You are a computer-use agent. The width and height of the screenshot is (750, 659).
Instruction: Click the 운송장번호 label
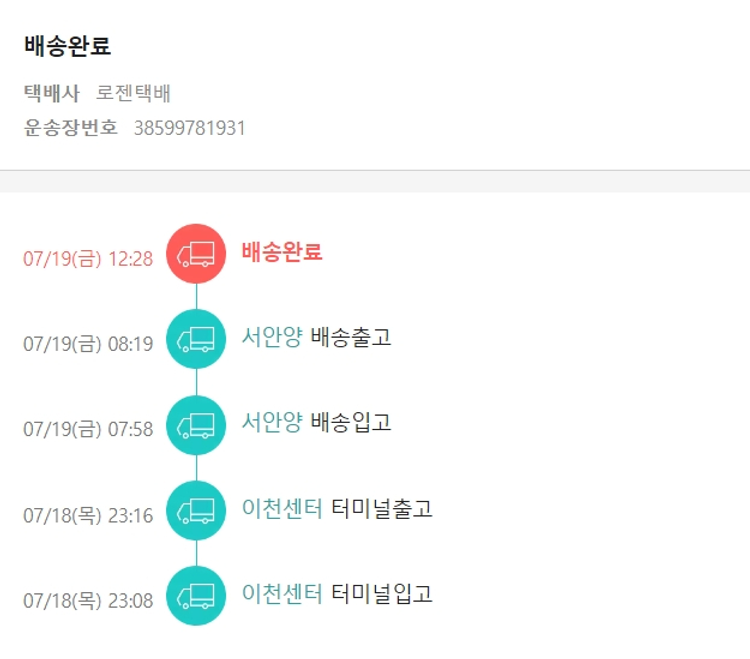[71, 128]
